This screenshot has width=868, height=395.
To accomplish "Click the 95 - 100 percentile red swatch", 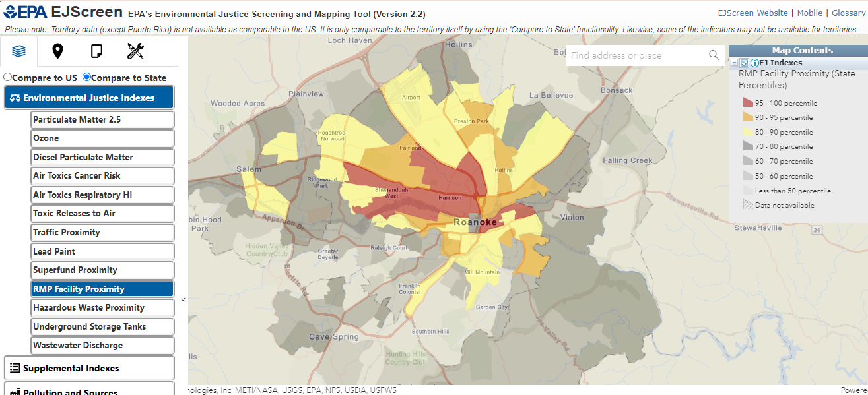I will point(748,103).
